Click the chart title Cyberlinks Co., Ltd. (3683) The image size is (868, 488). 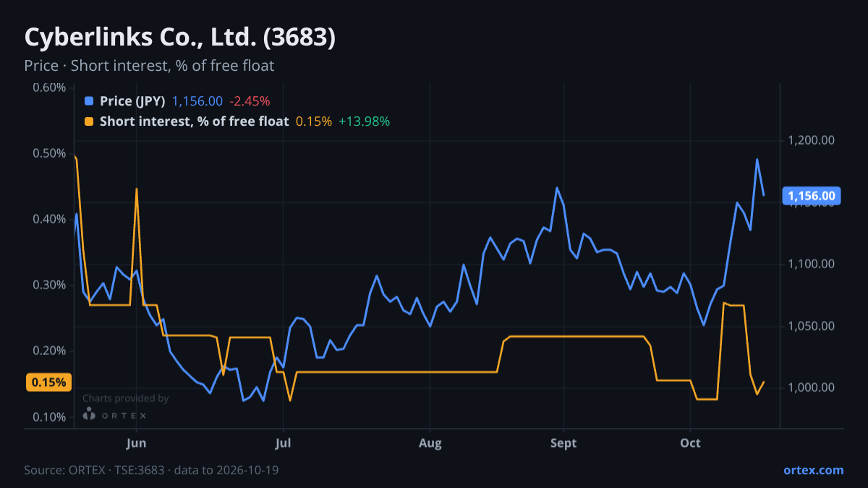[180, 37]
